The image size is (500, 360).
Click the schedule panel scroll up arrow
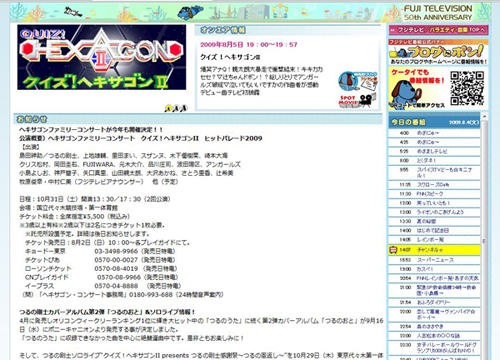coord(485,116)
